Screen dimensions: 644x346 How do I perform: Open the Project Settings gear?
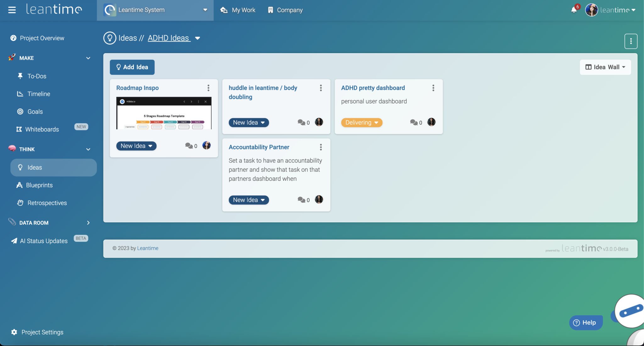pyautogui.click(x=14, y=332)
